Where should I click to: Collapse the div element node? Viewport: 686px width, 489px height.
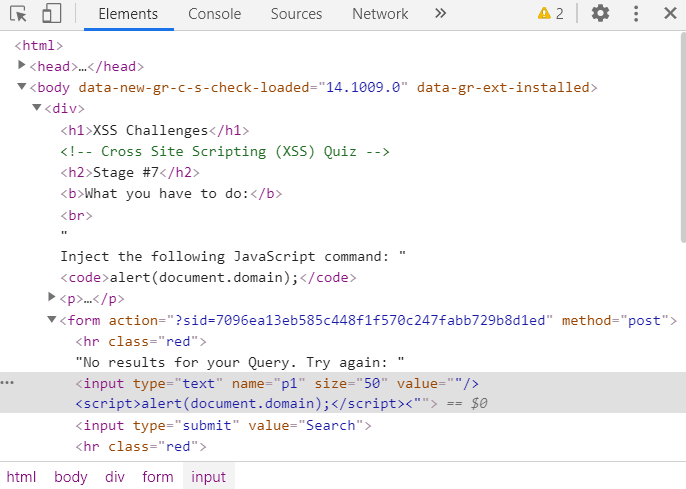[x=37, y=107]
